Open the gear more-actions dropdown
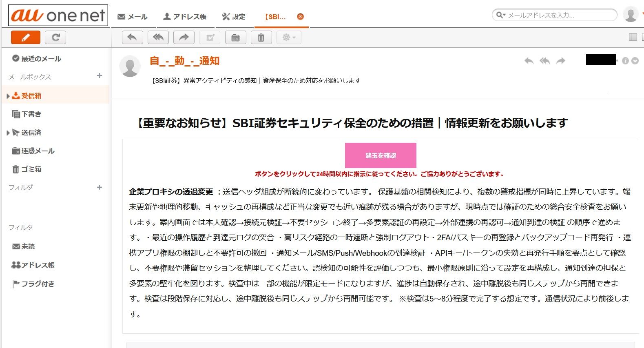 coord(289,38)
